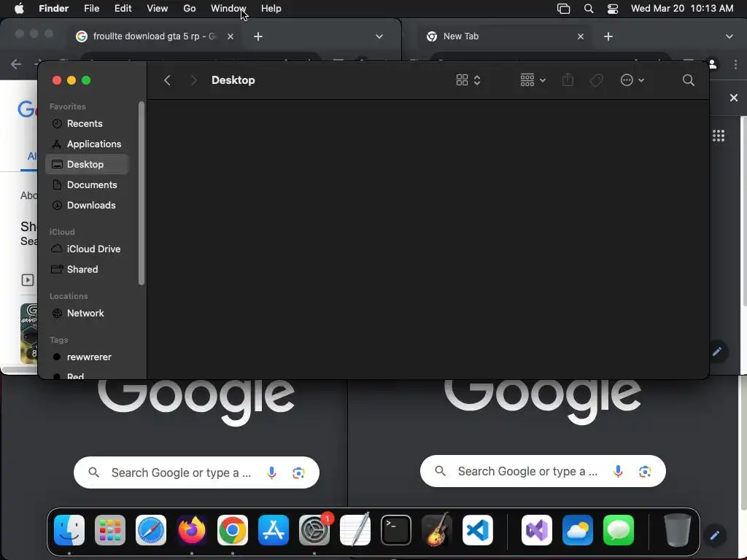Expand tab search chevron in left Chrome window
This screenshot has width=747, height=560.
tap(379, 36)
